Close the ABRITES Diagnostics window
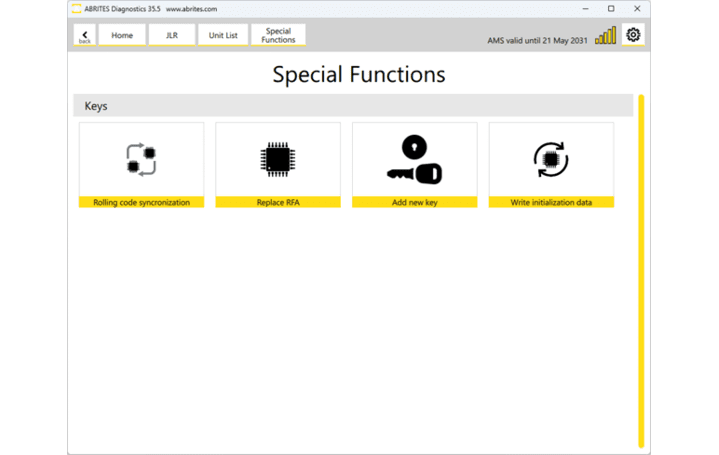 [637, 9]
